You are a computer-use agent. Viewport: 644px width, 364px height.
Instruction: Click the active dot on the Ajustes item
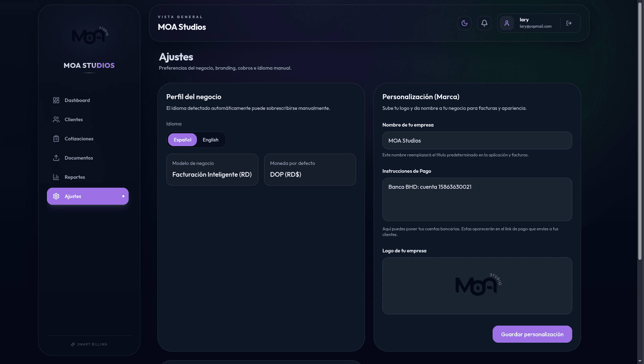[123, 196]
